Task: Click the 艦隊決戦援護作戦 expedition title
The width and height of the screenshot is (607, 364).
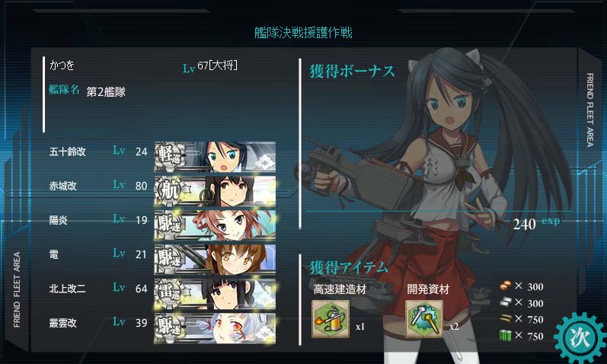Action: [x=303, y=33]
